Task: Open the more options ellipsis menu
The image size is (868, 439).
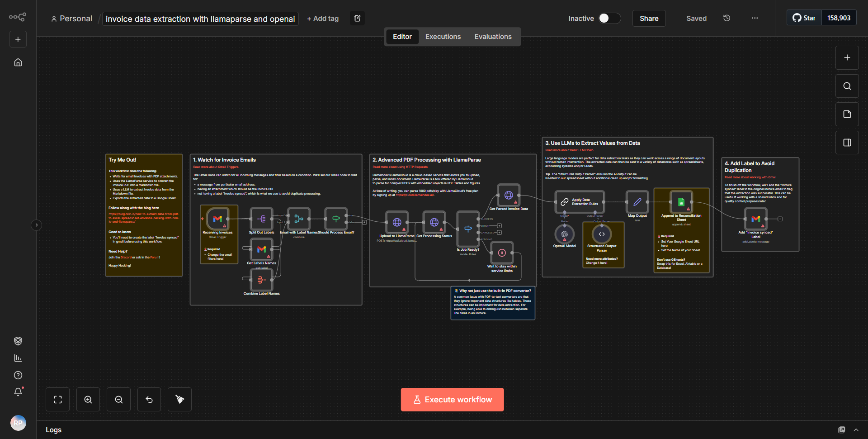Action: (755, 18)
